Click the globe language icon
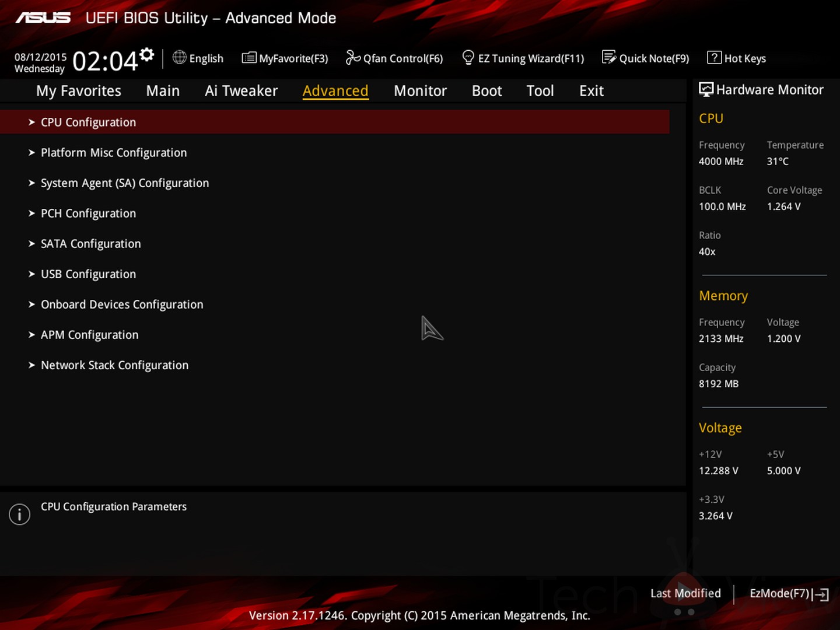Screen dimensions: 840x630 [180, 57]
